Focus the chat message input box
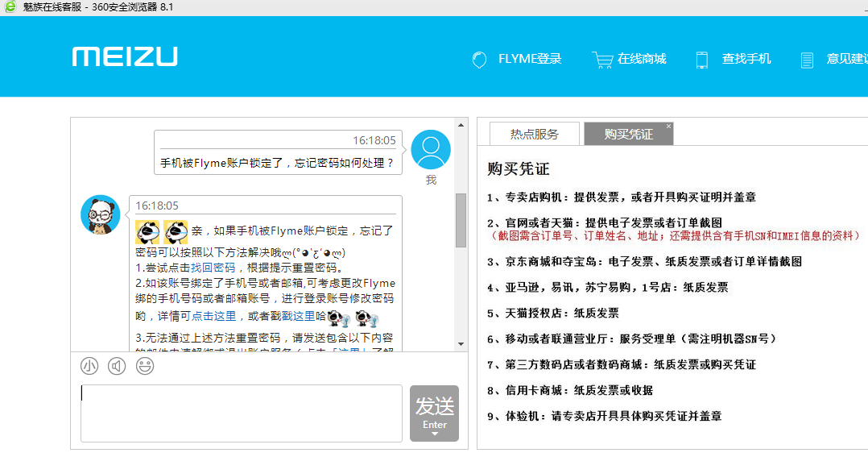This screenshot has height=457, width=868. pos(242,413)
